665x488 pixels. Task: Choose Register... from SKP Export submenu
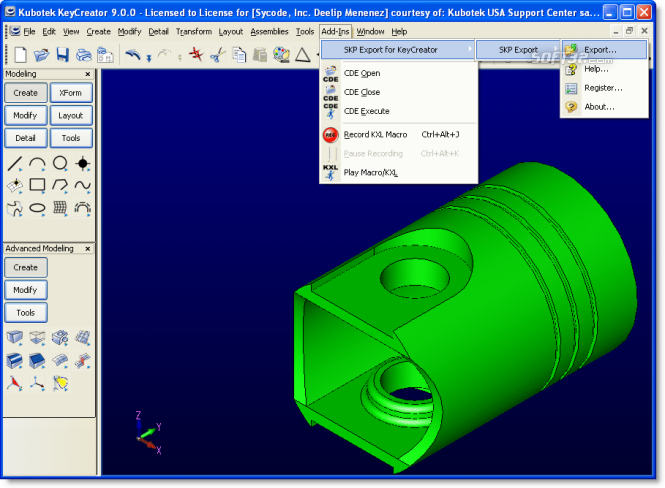(x=604, y=88)
